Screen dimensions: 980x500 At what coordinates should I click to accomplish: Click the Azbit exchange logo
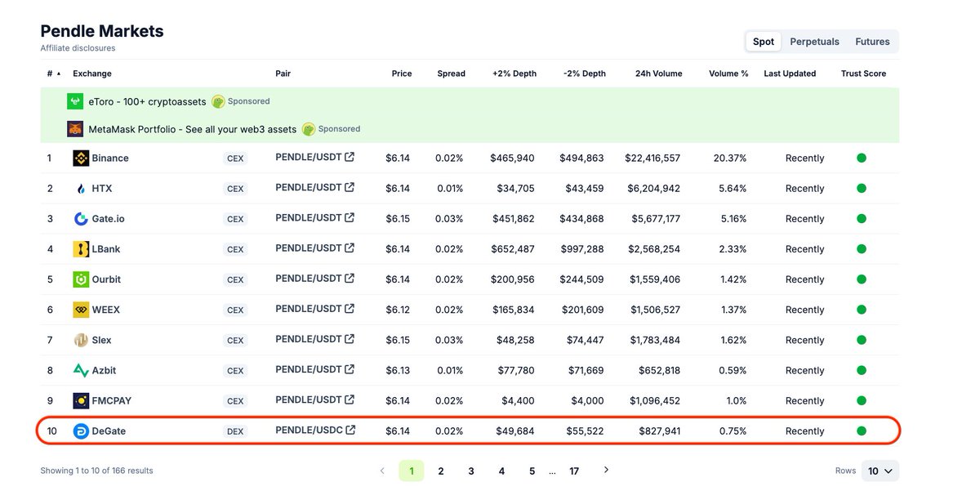(x=81, y=370)
